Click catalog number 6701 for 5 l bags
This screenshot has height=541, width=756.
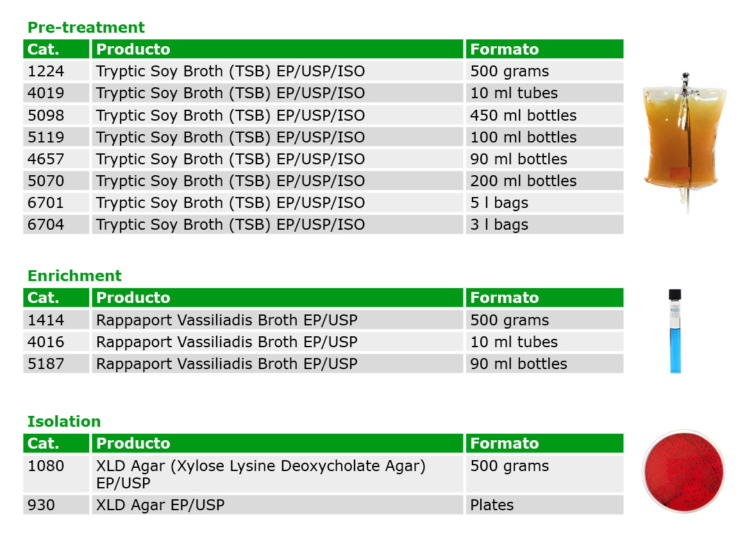[x=46, y=203]
